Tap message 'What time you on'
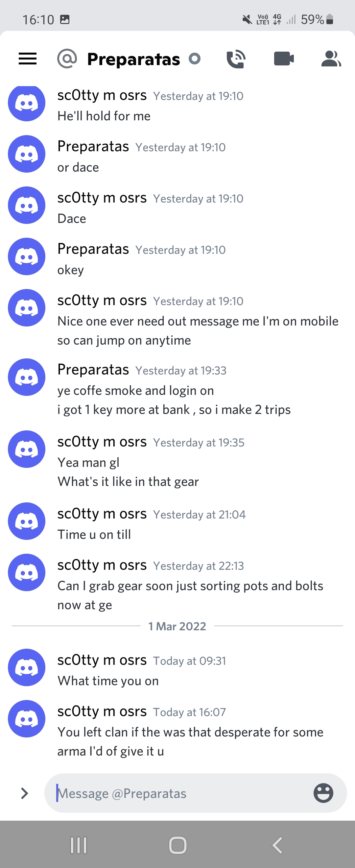The height and width of the screenshot is (868, 355). [x=108, y=681]
